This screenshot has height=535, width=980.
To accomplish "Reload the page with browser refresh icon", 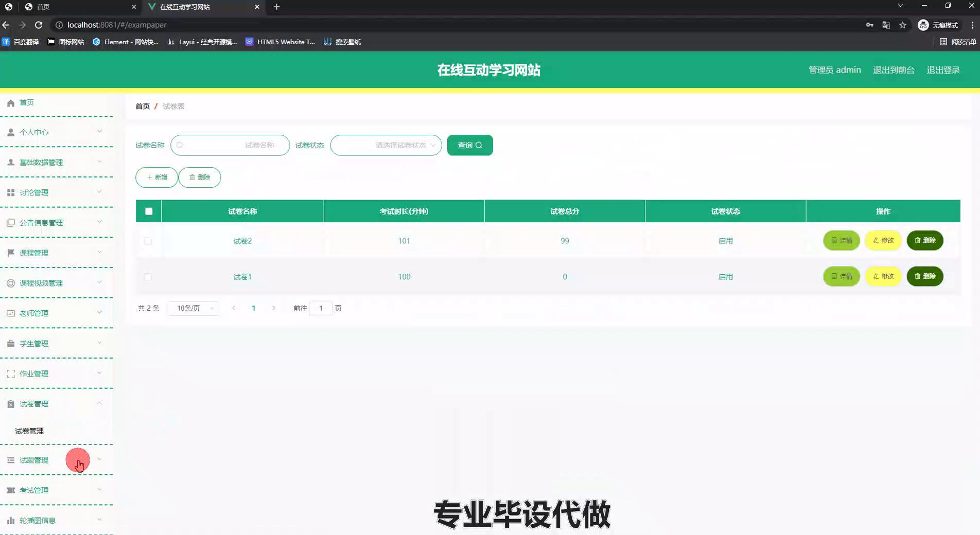I will coord(39,25).
